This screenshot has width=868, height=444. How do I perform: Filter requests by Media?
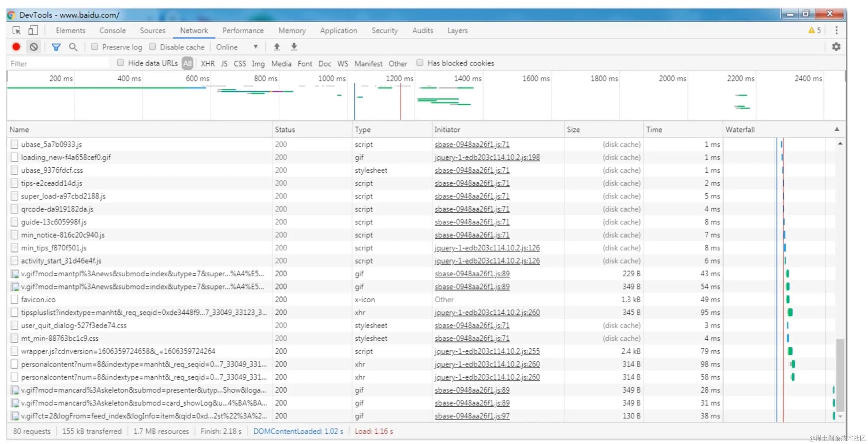pos(281,64)
